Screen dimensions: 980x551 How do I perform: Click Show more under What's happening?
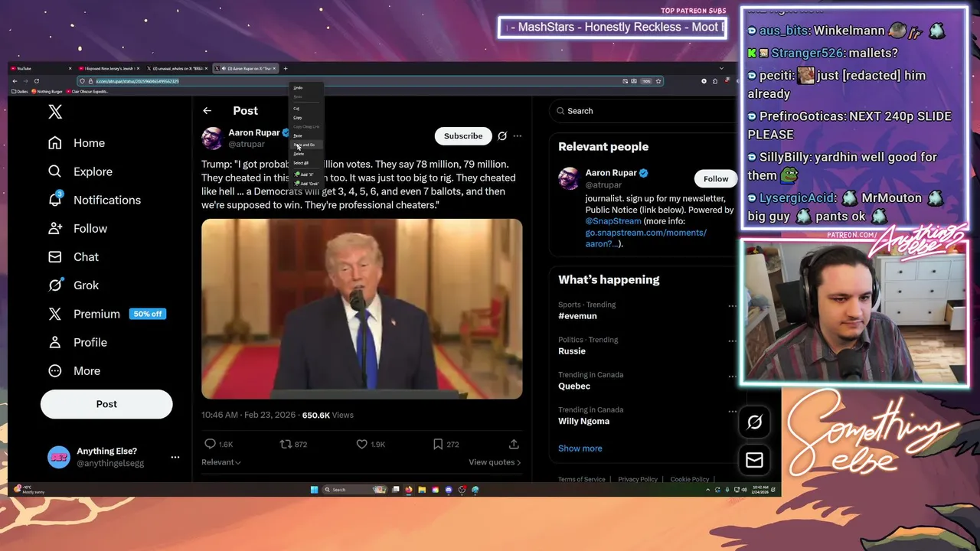580,448
